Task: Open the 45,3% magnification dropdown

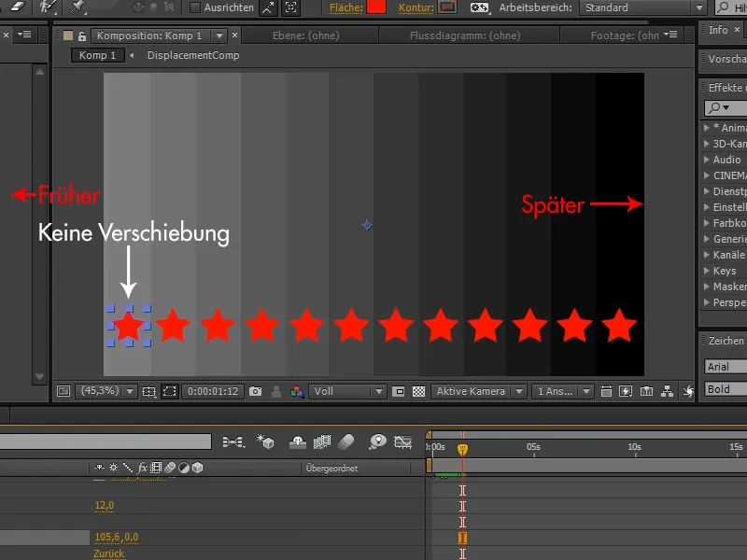Action: pyautogui.click(x=106, y=391)
